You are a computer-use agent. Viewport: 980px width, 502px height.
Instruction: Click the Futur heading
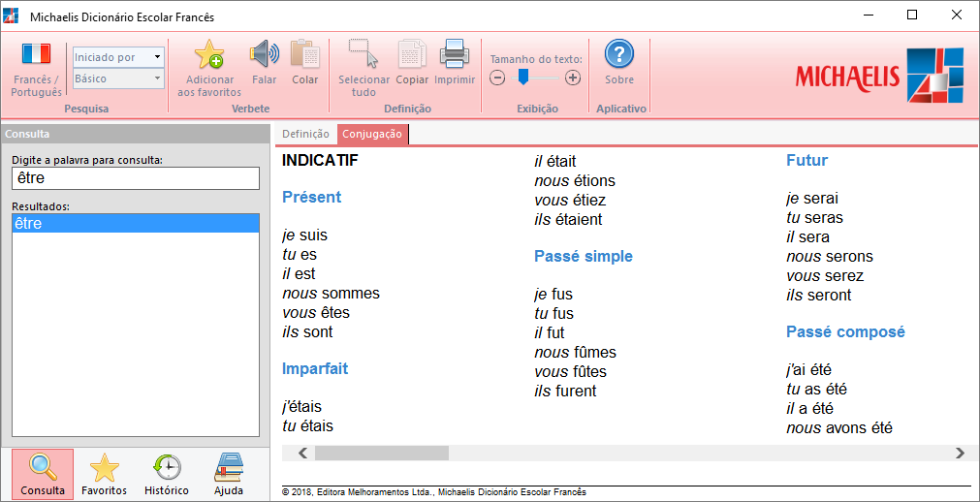806,160
